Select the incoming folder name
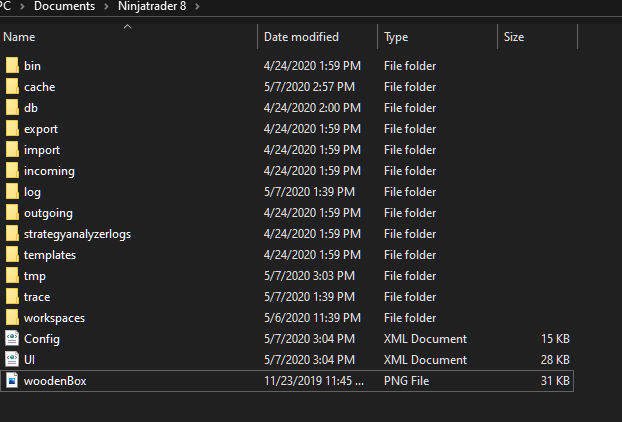The height and width of the screenshot is (422, 622). pos(49,171)
